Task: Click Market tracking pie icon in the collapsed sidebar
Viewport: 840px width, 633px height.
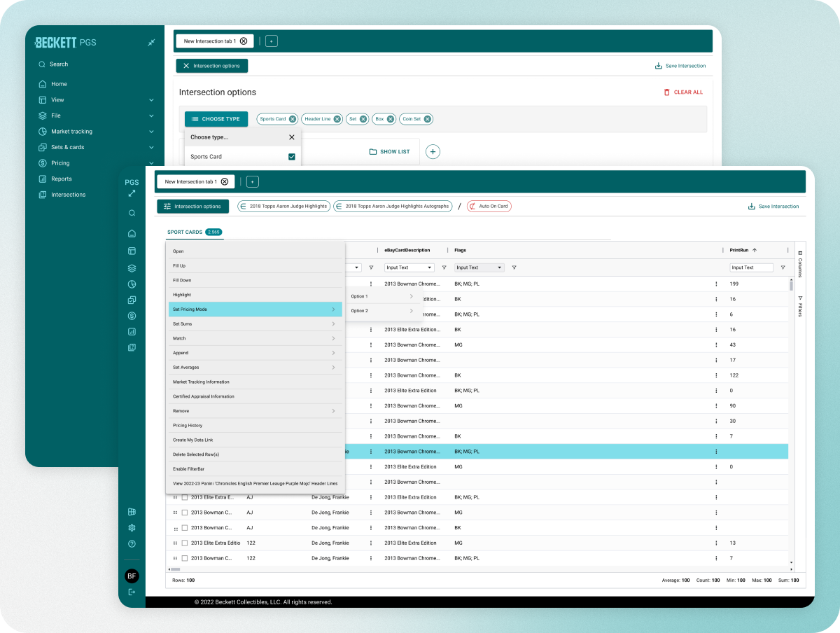Action: pyautogui.click(x=132, y=284)
